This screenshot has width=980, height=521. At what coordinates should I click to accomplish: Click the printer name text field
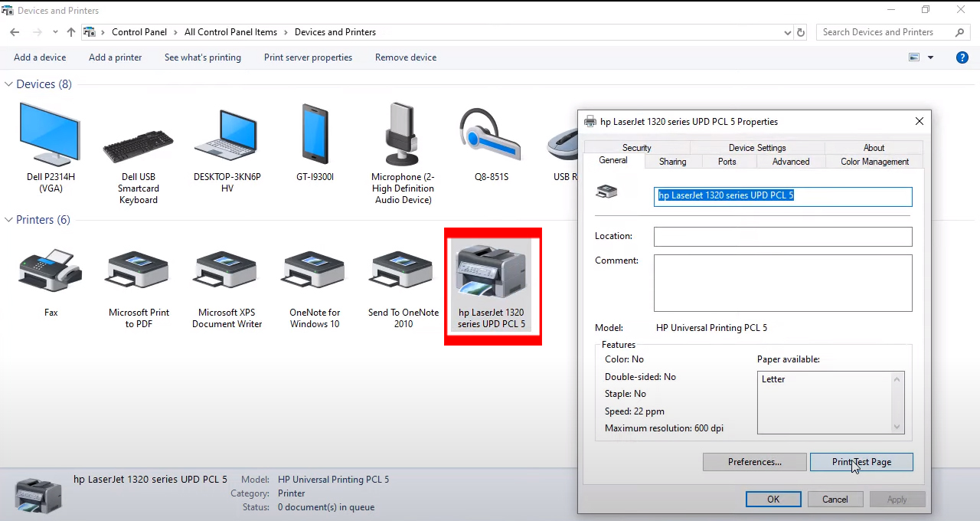point(782,195)
